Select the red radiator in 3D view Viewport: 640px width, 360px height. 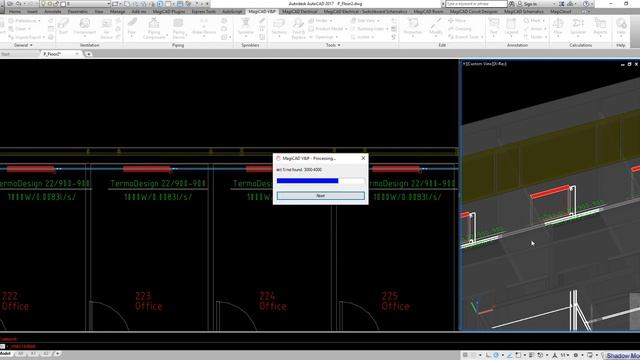tap(550, 192)
